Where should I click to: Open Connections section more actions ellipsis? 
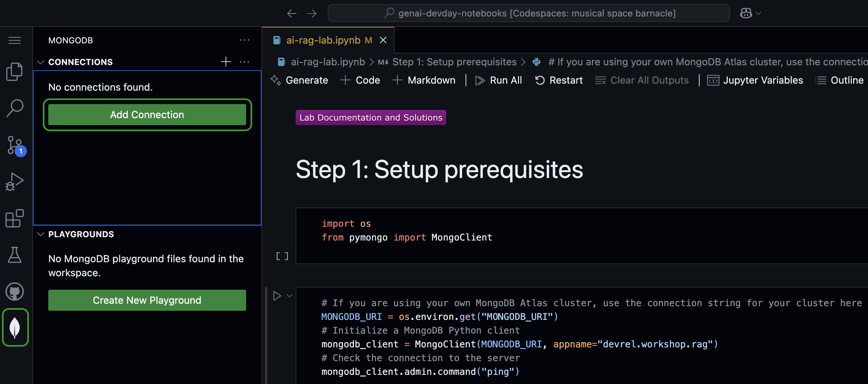coord(244,62)
